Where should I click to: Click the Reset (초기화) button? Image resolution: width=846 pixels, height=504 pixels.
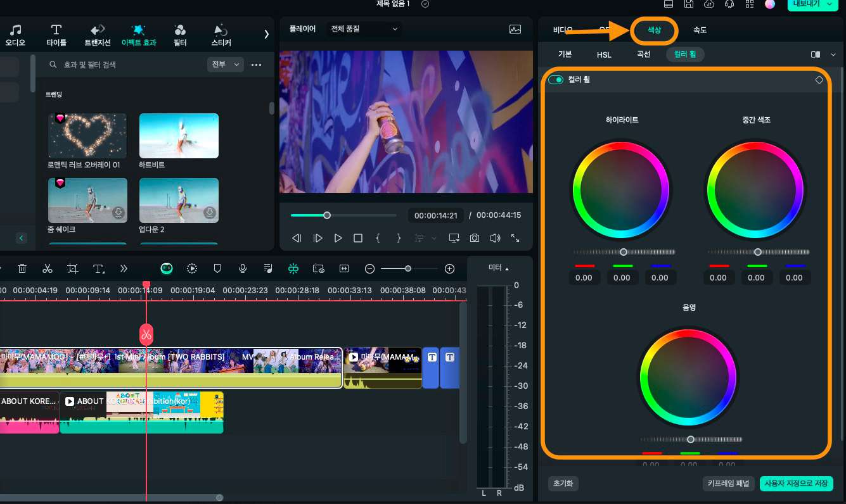[x=563, y=483]
